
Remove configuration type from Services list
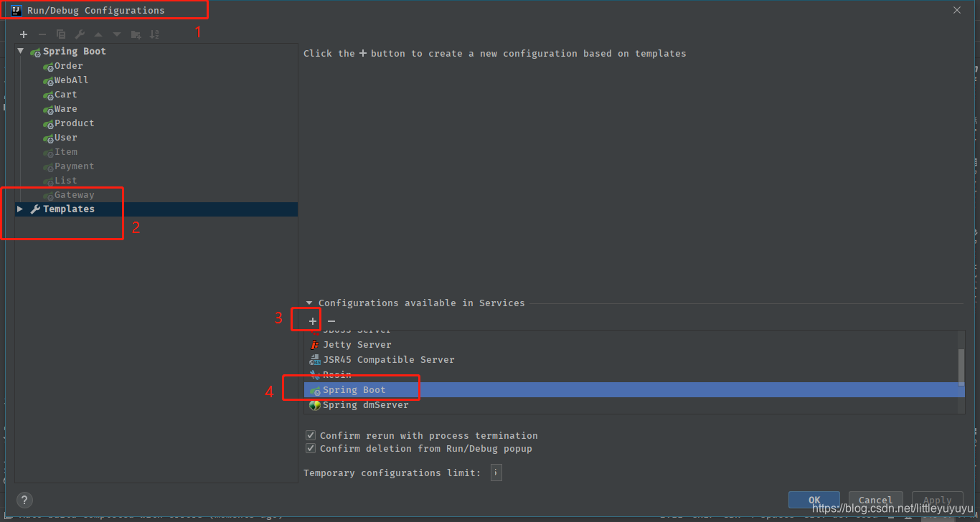pyautogui.click(x=331, y=321)
